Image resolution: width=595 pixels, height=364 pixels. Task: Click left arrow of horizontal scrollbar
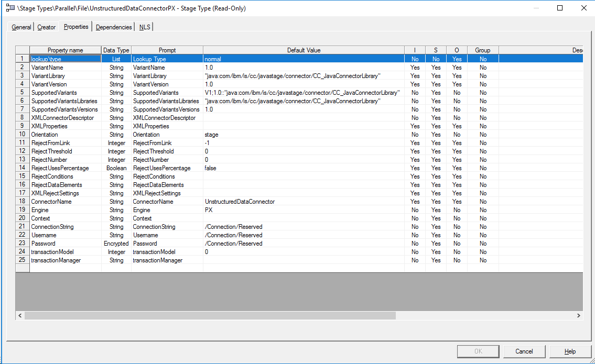click(x=20, y=316)
